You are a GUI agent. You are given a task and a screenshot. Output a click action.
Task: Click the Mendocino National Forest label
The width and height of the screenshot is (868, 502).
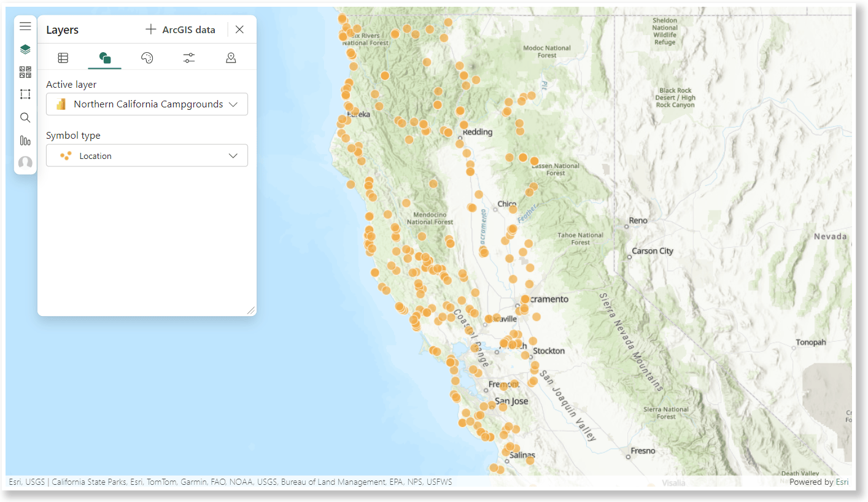tap(430, 218)
